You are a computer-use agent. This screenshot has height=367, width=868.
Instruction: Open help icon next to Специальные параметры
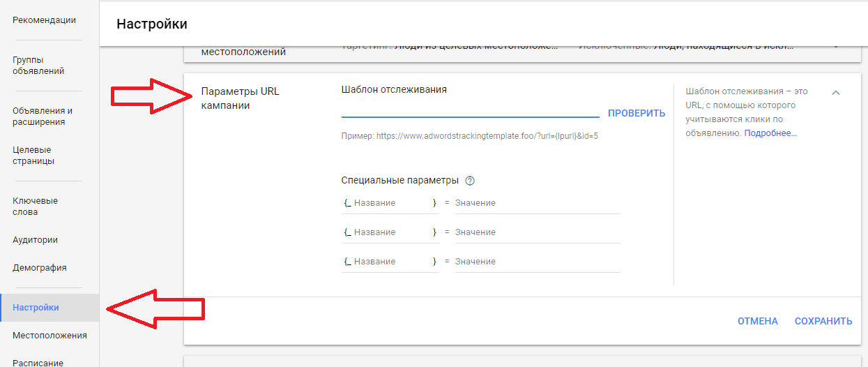click(470, 181)
